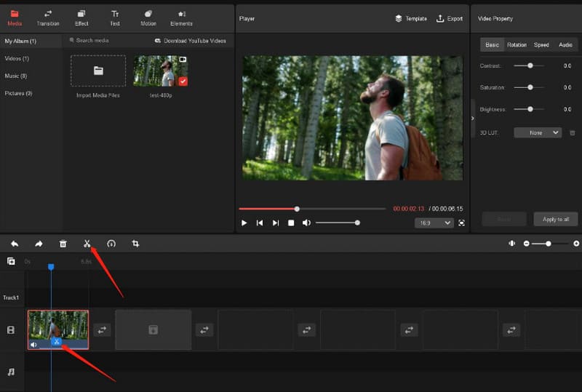Mute the player volume speaker

pyautogui.click(x=306, y=223)
